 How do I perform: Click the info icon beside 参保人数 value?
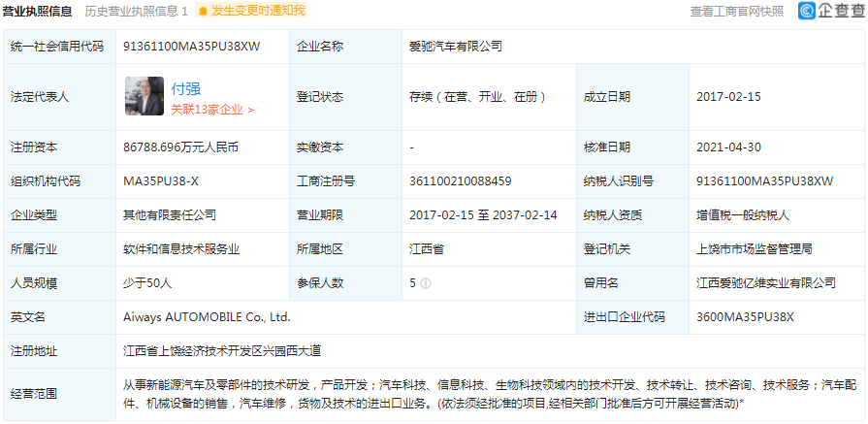coord(426,283)
